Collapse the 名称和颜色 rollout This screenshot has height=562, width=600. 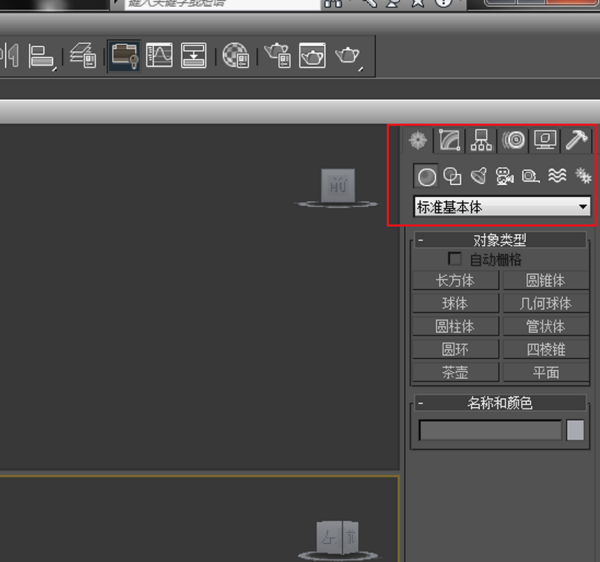click(500, 403)
